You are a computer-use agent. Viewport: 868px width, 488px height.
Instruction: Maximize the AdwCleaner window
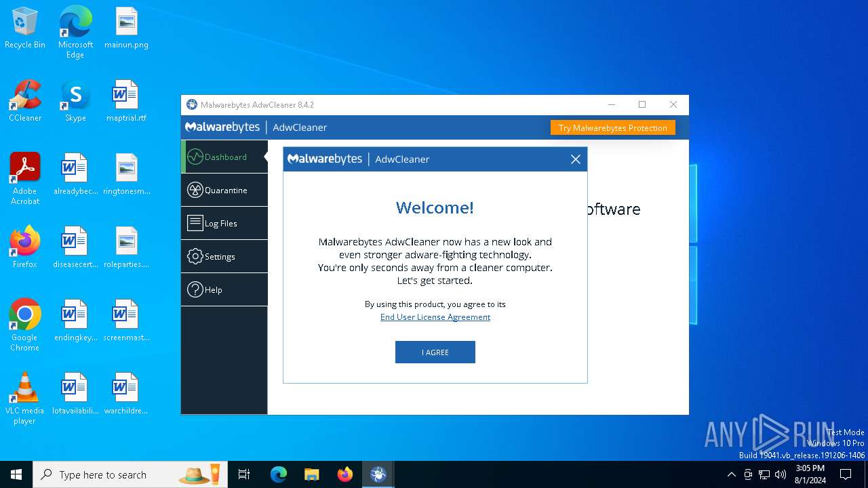coord(642,104)
